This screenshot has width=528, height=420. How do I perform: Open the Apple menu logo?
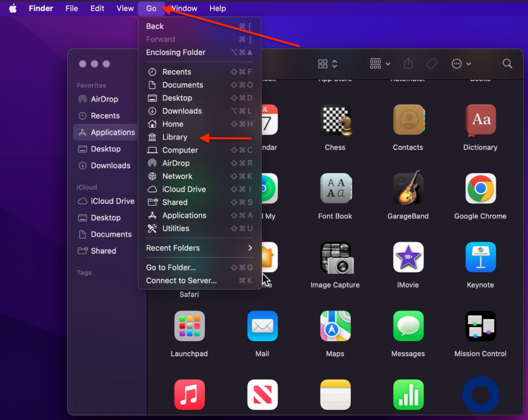click(13, 8)
